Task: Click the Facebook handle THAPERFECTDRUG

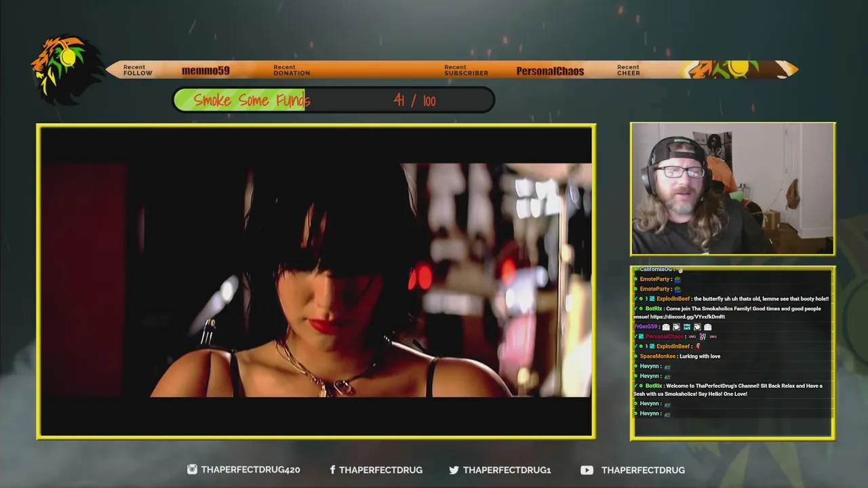Action: (380, 470)
